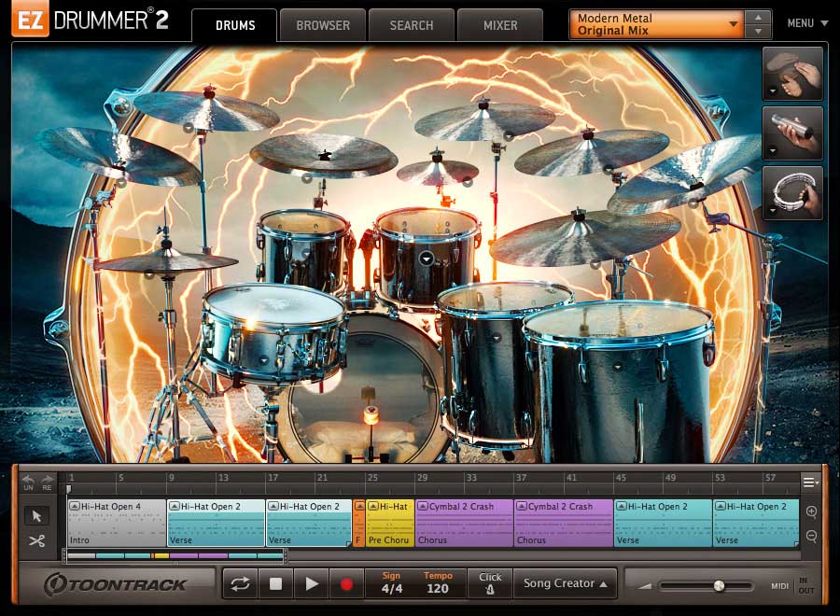Expand the hand claps dropdown arrow

(773, 91)
